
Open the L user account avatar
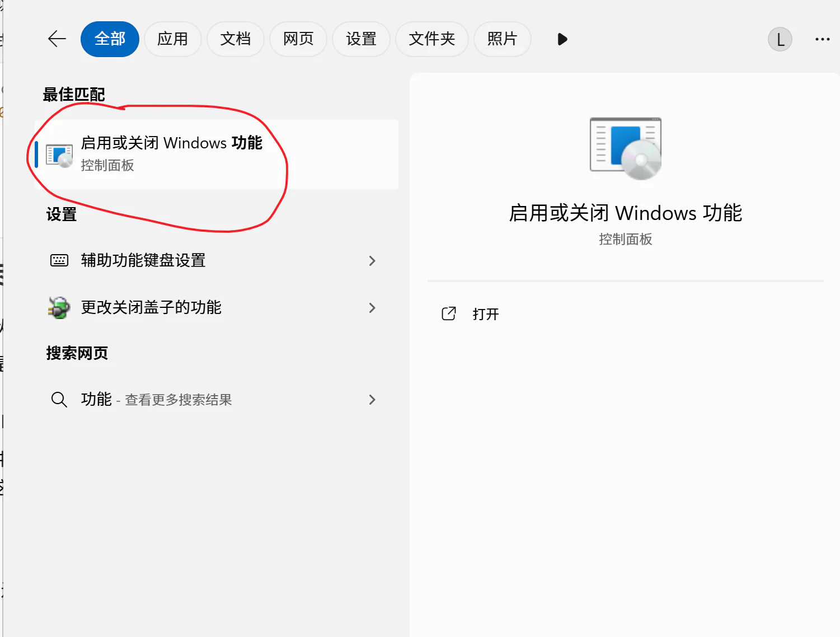(780, 39)
